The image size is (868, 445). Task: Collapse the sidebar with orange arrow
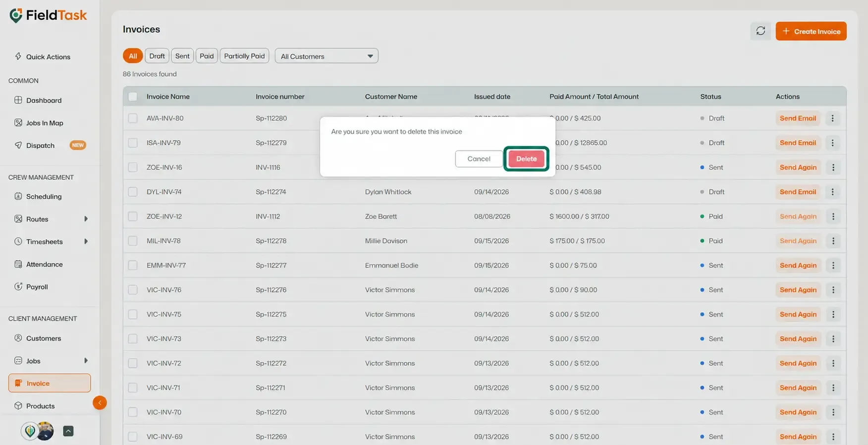pyautogui.click(x=100, y=403)
